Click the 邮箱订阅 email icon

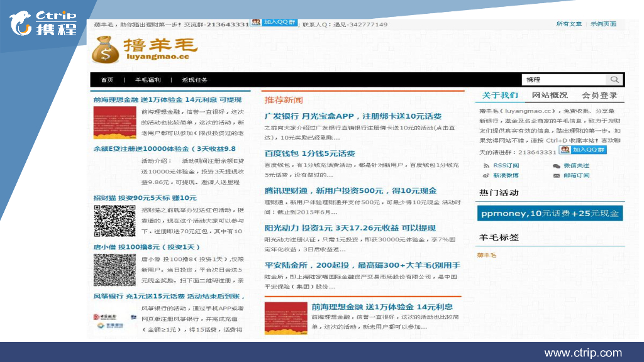[557, 175]
